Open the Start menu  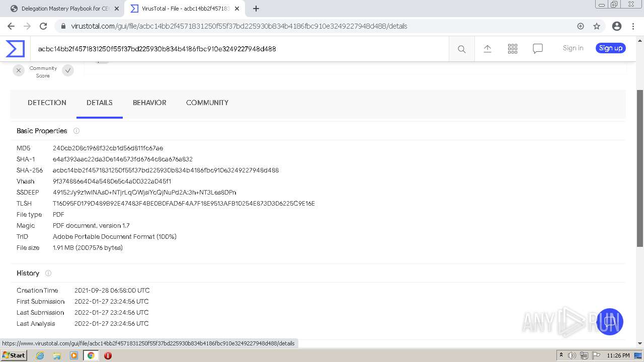[x=14, y=355]
